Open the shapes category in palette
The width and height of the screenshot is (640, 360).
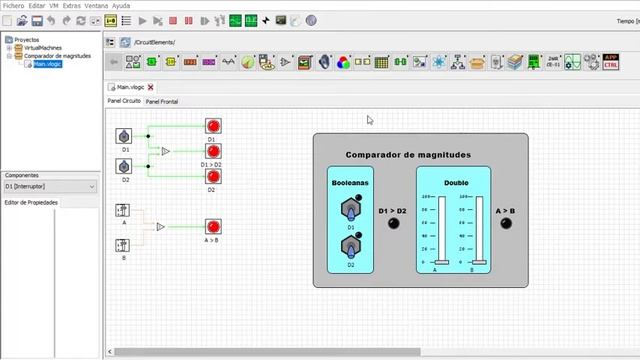point(133,62)
